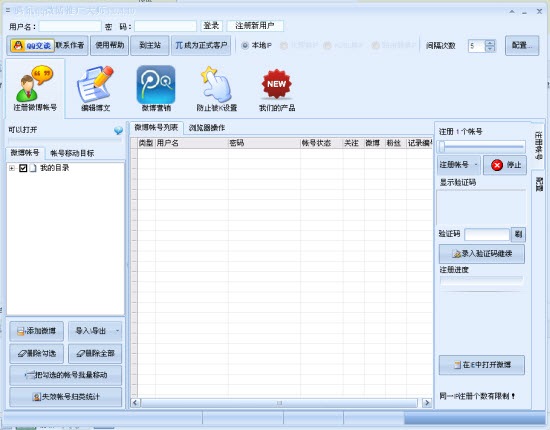Click the 验证码 input field
Screen dimensions: 550x430
[x=487, y=234]
